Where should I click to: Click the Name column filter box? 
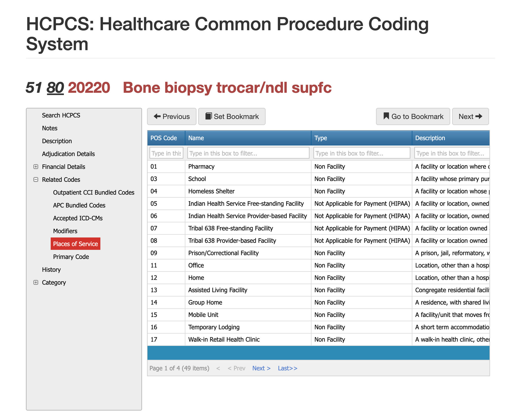[248, 153]
